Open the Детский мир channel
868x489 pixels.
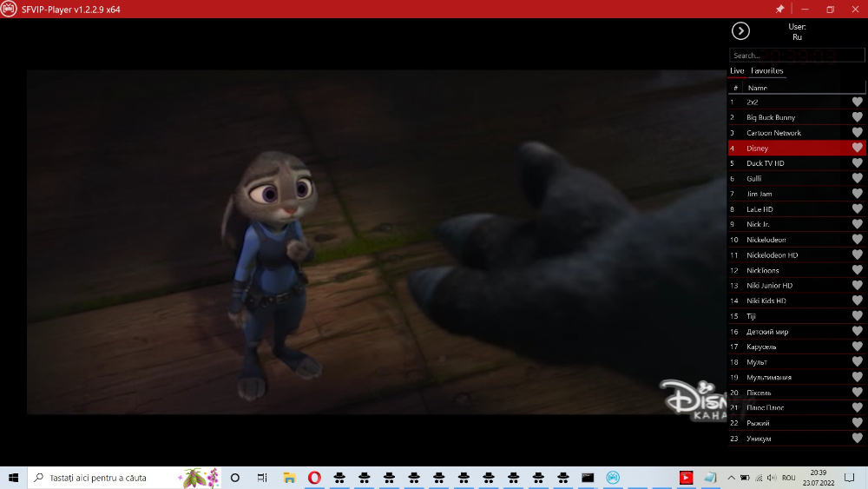click(796, 331)
